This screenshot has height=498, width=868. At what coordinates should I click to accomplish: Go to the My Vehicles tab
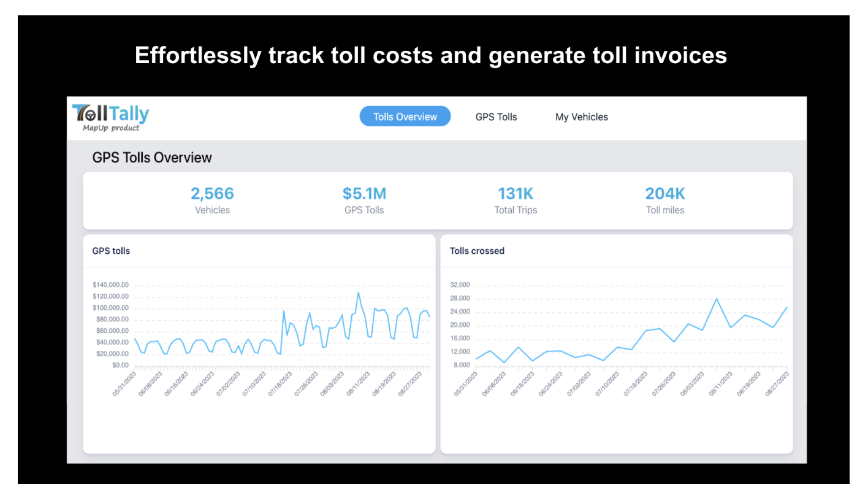coord(581,117)
